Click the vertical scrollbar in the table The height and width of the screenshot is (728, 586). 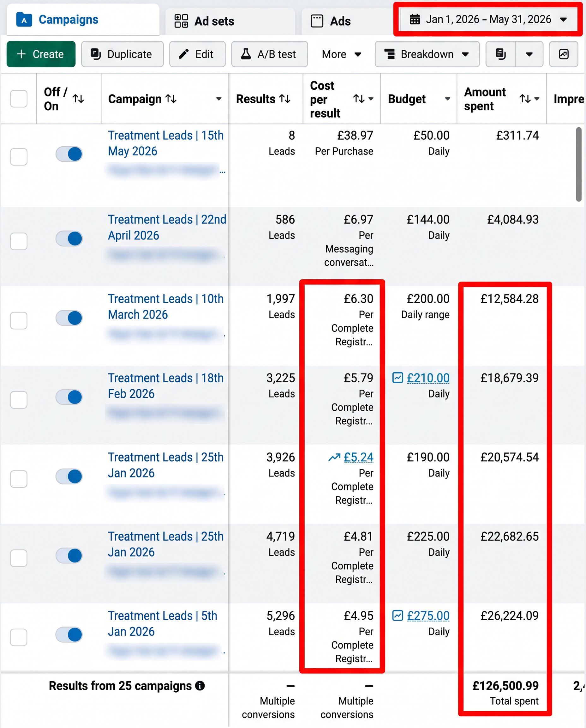click(x=578, y=164)
